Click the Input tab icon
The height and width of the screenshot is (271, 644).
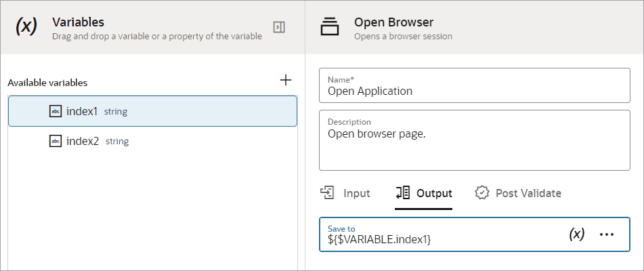[x=327, y=192]
